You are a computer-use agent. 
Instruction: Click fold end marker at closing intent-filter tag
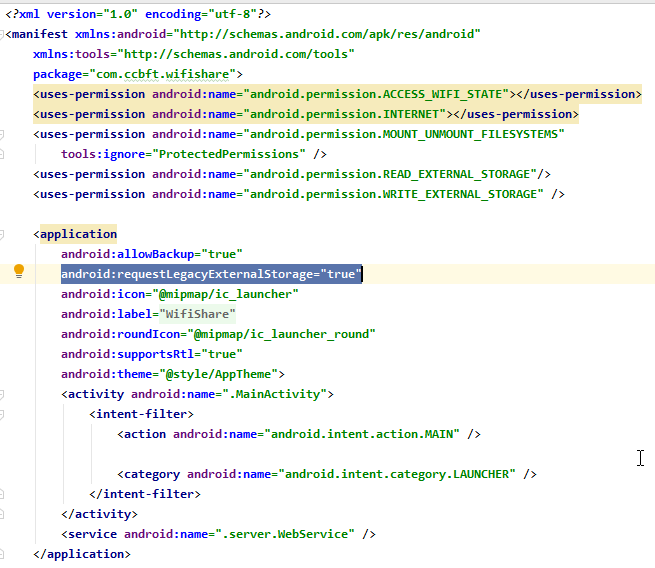click(x=2, y=494)
